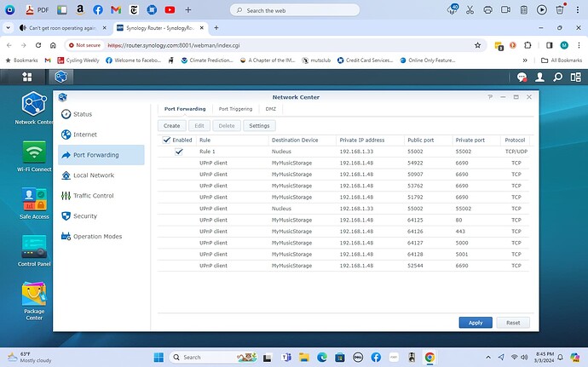
Task: Open the Cycling Weekly bookmark
Action: point(78,60)
